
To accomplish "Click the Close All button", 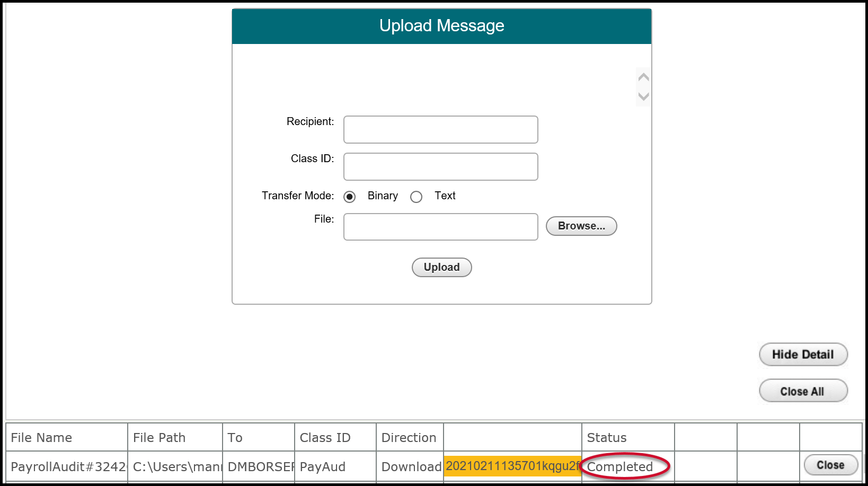I will (x=802, y=391).
